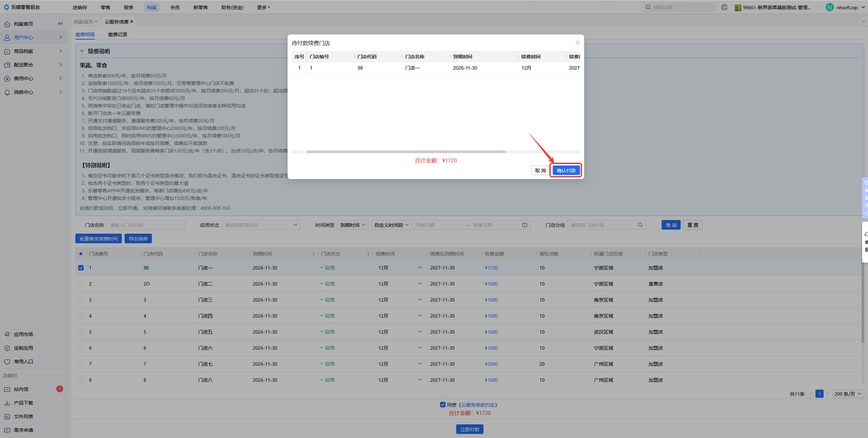Collapse the sidebar with the arrow icon
The image size is (868, 438).
(x=60, y=24)
